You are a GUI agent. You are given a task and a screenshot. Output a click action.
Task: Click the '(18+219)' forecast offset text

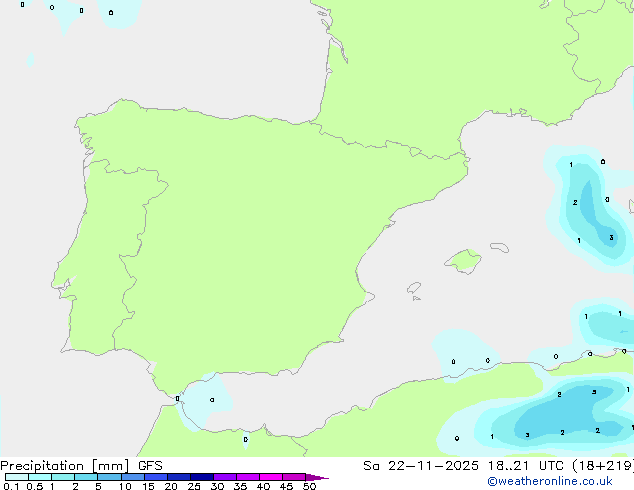point(603,466)
